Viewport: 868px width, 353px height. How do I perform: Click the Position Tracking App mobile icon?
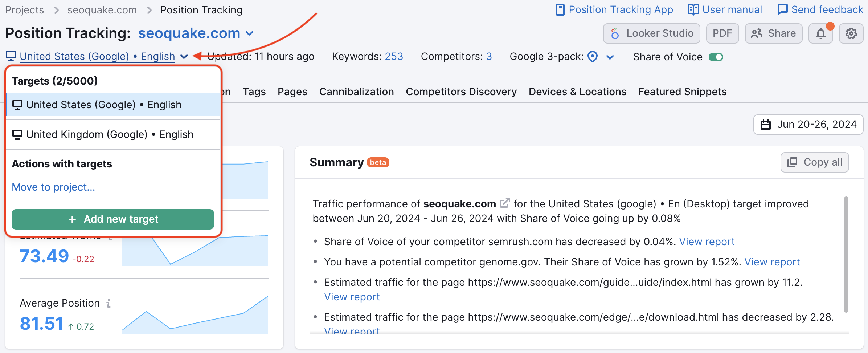[x=560, y=10]
